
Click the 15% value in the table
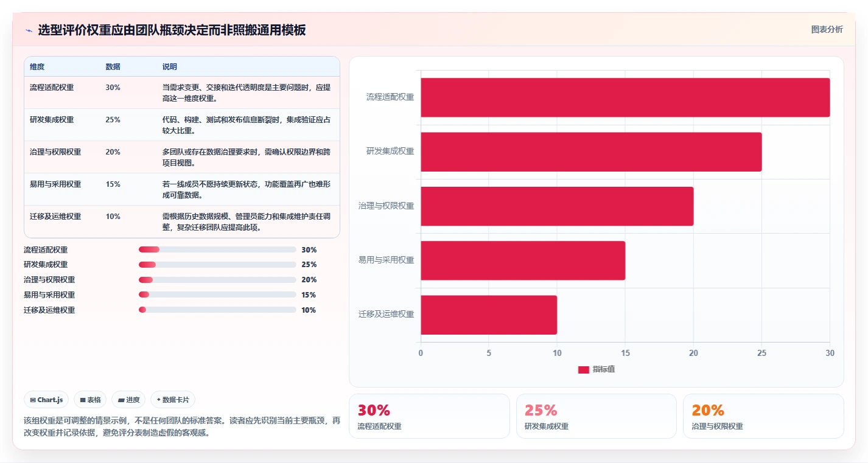click(x=113, y=184)
